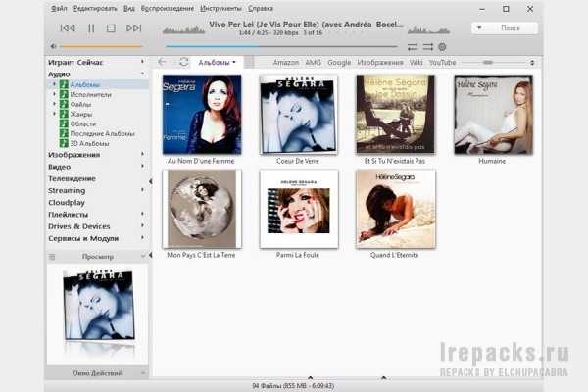Open the Файл menu
The height and width of the screenshot is (392, 588).
59,8
